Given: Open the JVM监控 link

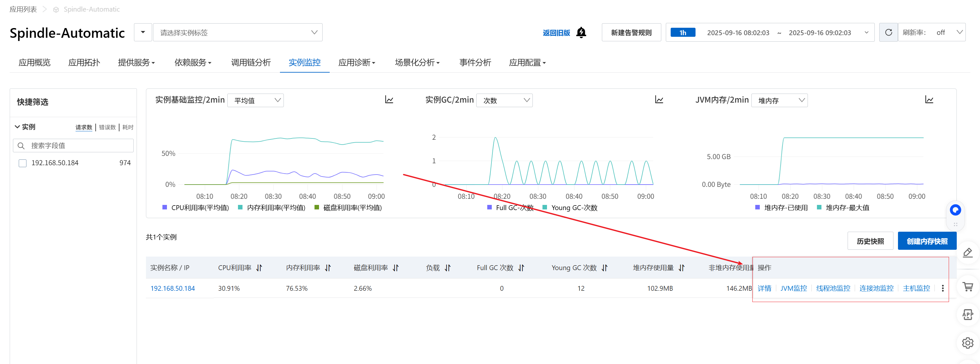Looking at the screenshot, I should (793, 288).
